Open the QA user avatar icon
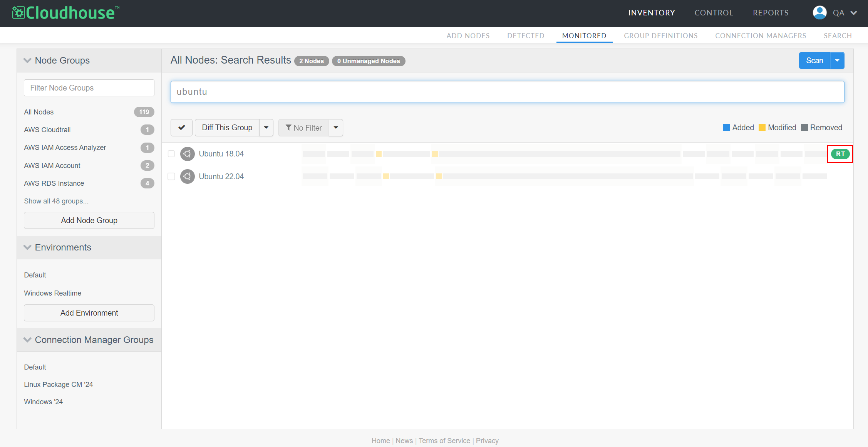The height and width of the screenshot is (447, 868). [819, 13]
